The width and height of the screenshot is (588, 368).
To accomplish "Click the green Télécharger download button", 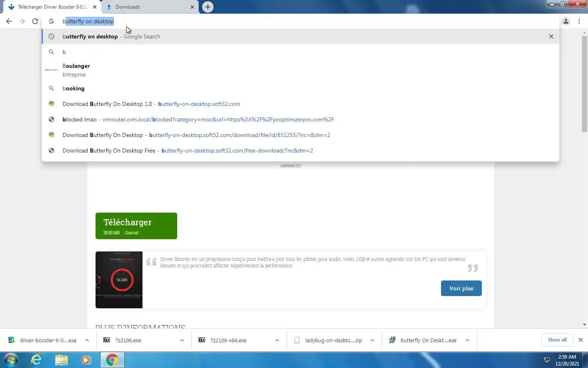I will pyautogui.click(x=136, y=226).
